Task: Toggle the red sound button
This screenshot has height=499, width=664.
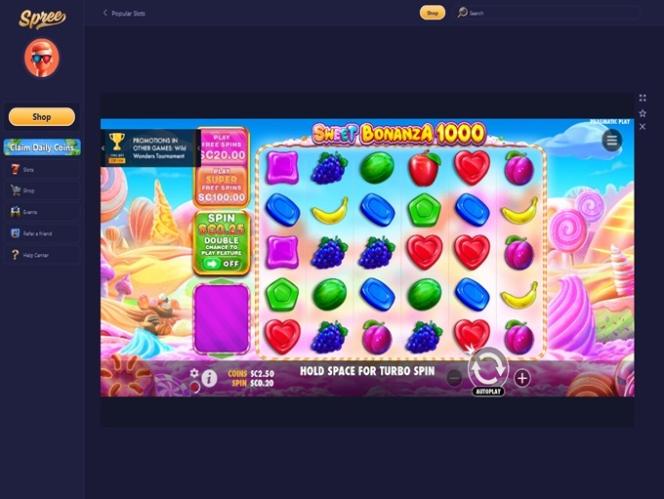Action: tap(195, 386)
